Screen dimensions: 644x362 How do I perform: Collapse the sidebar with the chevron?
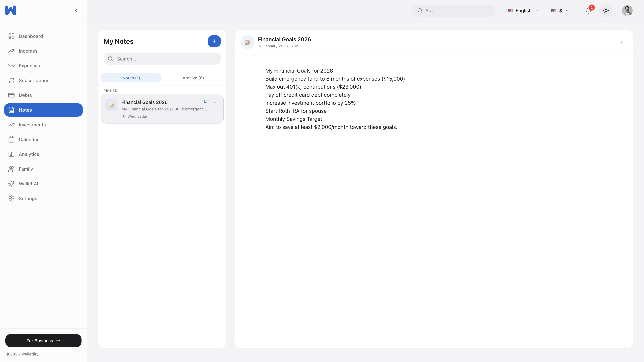pyautogui.click(x=76, y=11)
